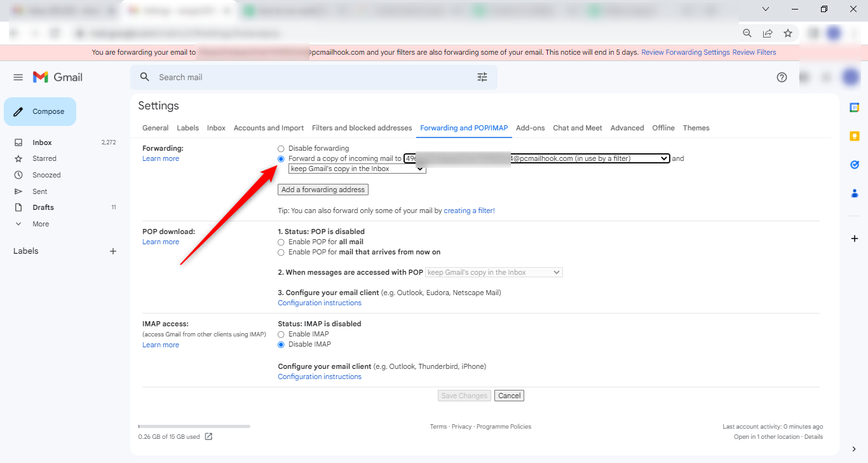Open Google Contacts side panel icon
The height and width of the screenshot is (463, 868).
click(x=855, y=193)
